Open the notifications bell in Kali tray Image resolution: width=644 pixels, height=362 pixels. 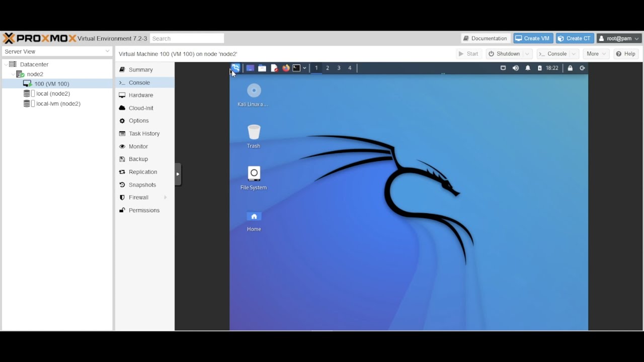coord(528,68)
